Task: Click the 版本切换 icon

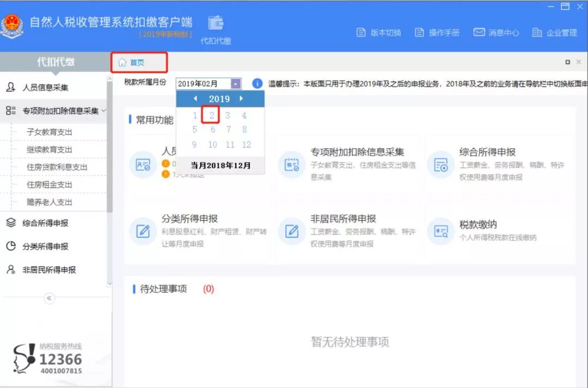Action: pos(361,32)
